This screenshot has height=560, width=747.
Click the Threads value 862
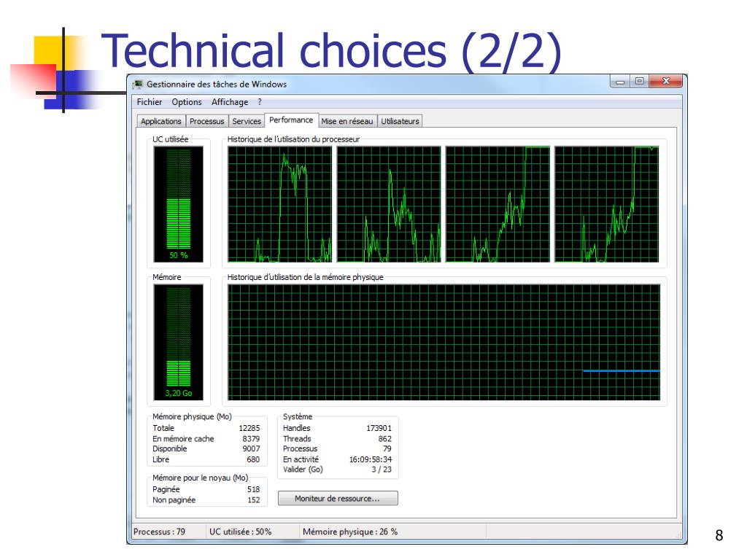[385, 438]
